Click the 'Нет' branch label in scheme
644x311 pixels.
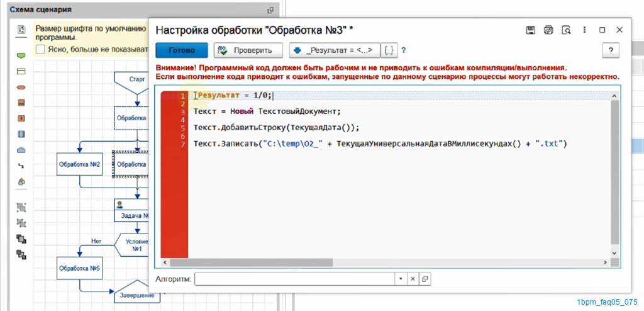click(96, 241)
